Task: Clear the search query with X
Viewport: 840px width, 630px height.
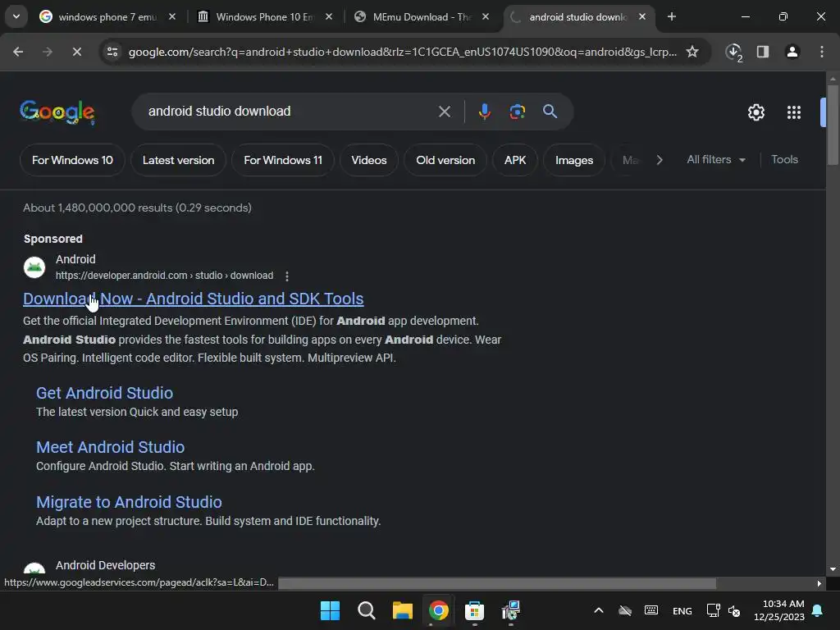Action: point(445,112)
